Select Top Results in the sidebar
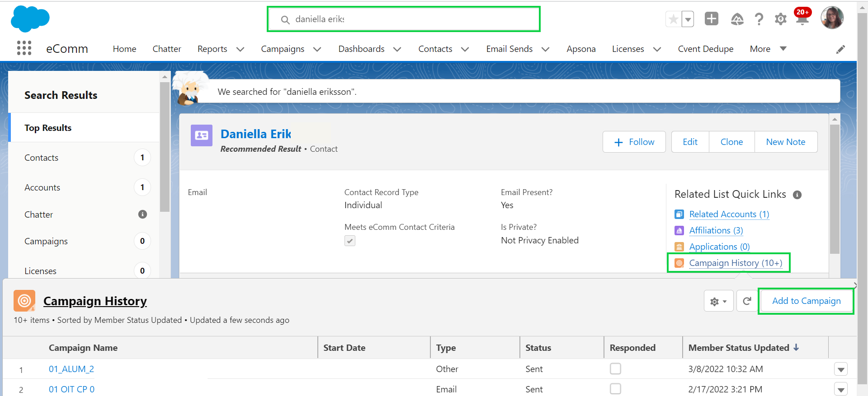This screenshot has width=868, height=396. coord(84,128)
